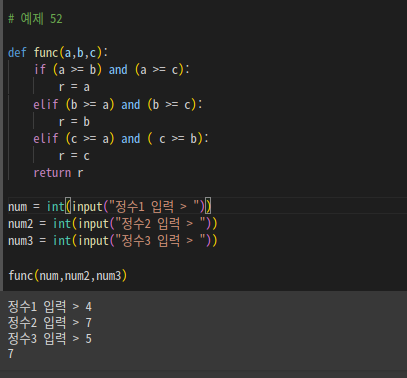Click the 'elif (c >= a) and ( c >= b):' line
407x378 pixels.
121,139
